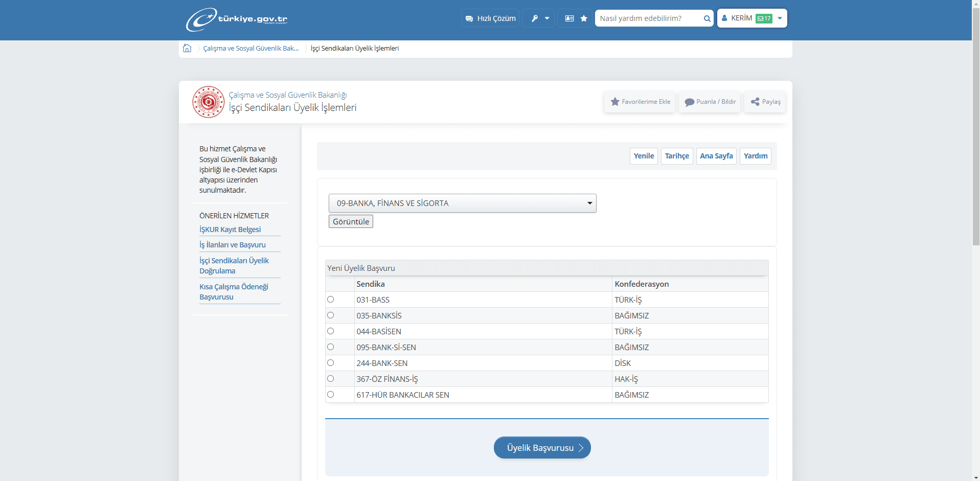Click the DİSK confederation cell
This screenshot has width=980, height=481.
[690, 363]
